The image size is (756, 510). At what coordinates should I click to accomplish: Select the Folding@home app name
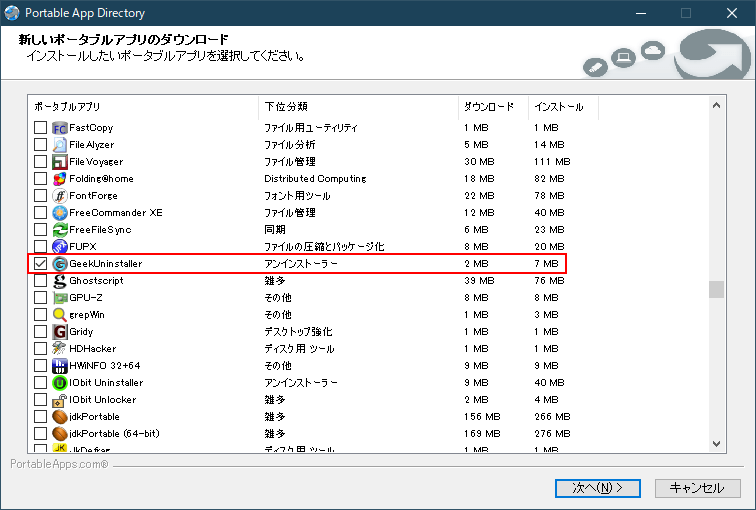(x=101, y=179)
